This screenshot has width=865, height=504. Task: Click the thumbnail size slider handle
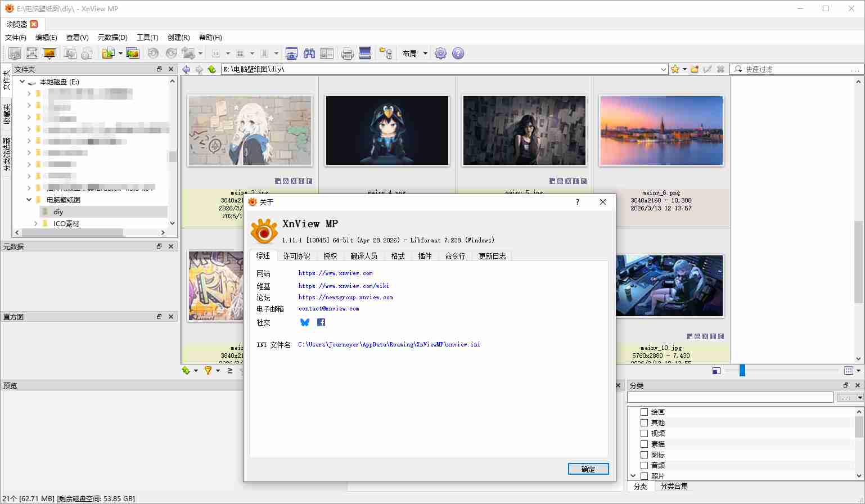[742, 370]
